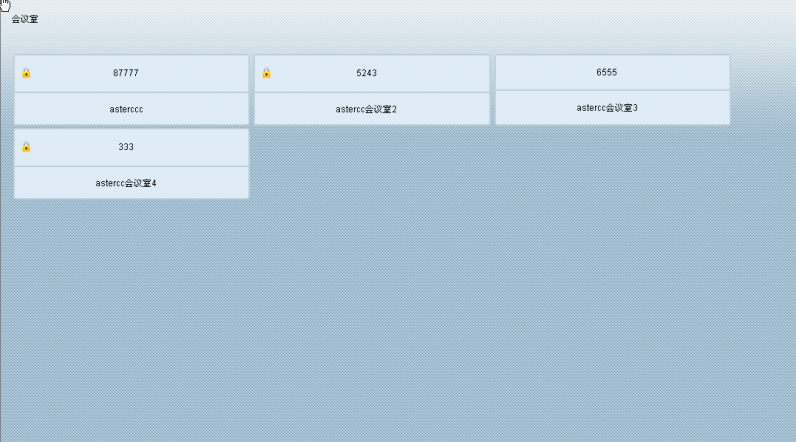This screenshot has width=796, height=442.
Task: Click the asterccc room name label
Action: (126, 109)
